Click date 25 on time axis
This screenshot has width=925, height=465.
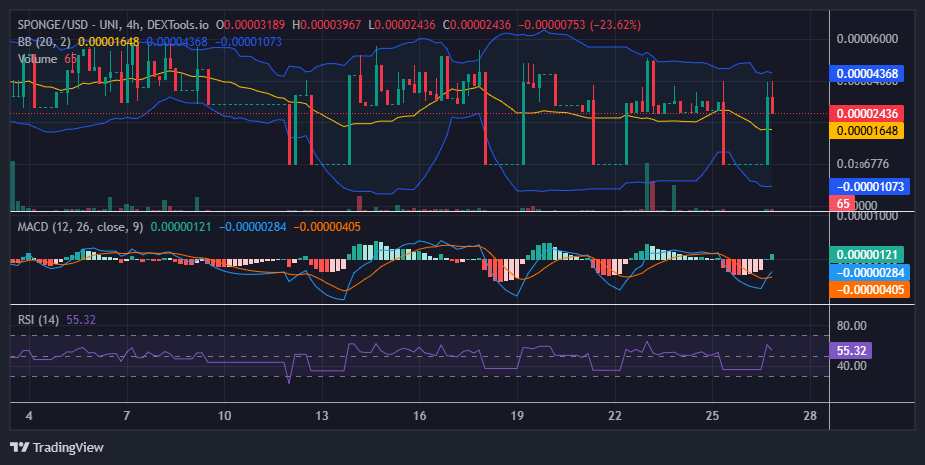pos(712,415)
